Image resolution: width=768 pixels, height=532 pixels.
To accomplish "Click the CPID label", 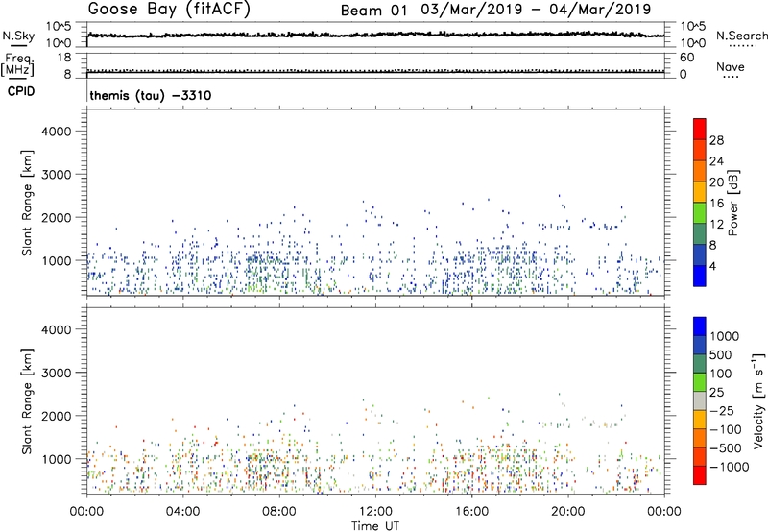I will pos(21,91).
